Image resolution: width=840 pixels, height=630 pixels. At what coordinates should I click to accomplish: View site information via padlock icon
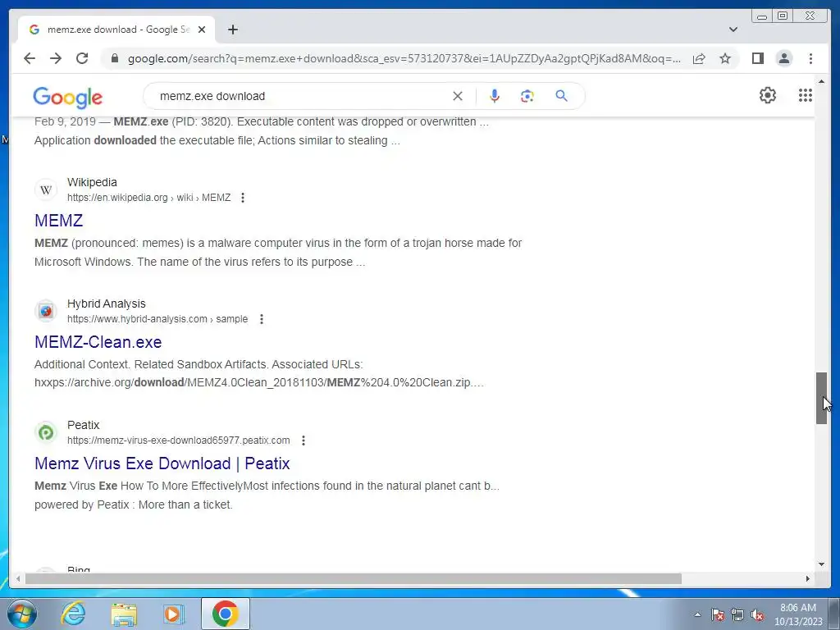click(114, 58)
